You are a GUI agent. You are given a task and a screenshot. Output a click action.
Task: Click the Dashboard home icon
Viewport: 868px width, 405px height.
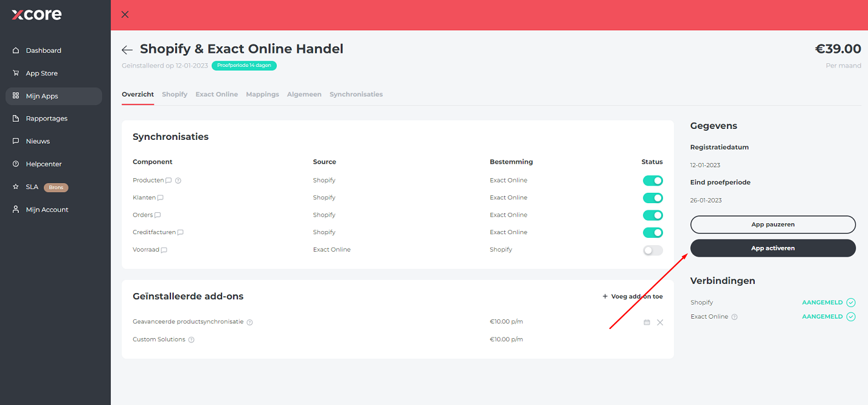pos(16,50)
